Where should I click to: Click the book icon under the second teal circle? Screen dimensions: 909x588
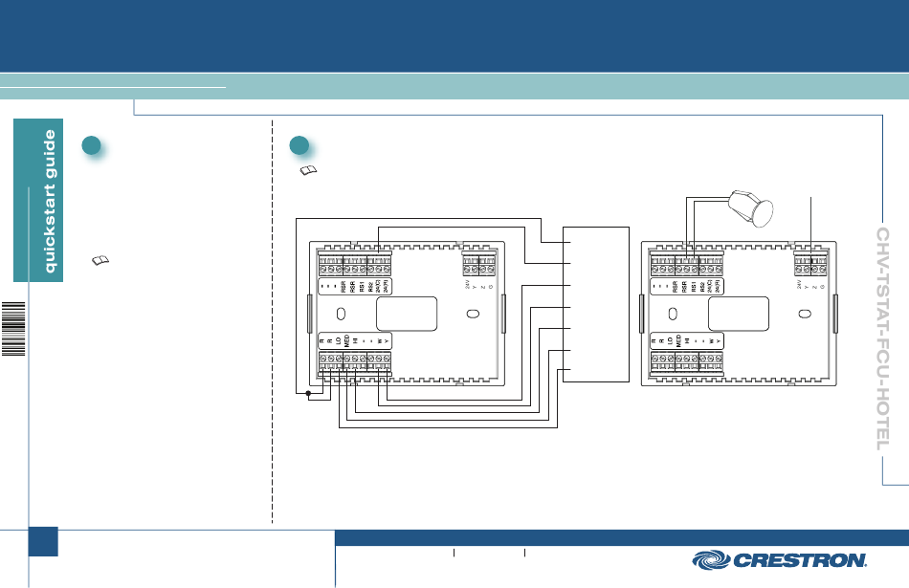click(308, 170)
